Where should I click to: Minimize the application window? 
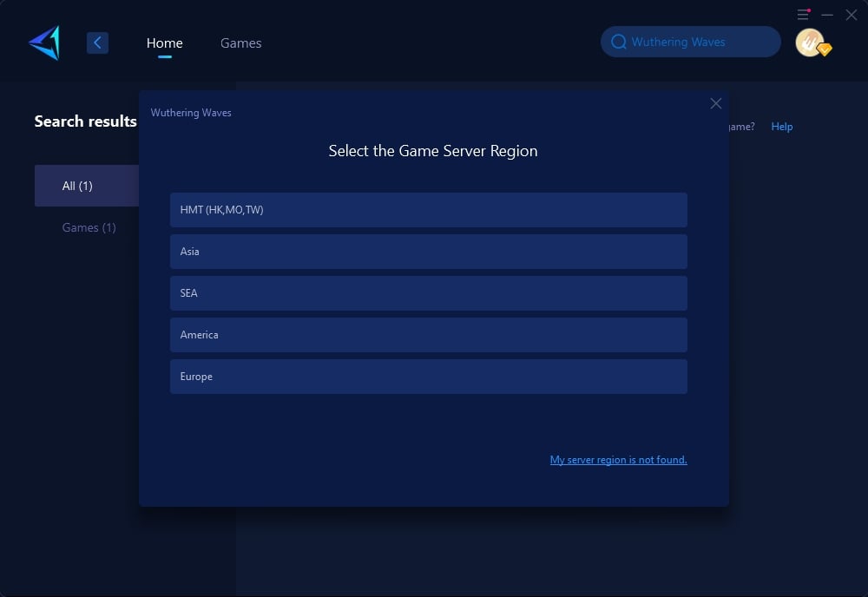tap(827, 15)
